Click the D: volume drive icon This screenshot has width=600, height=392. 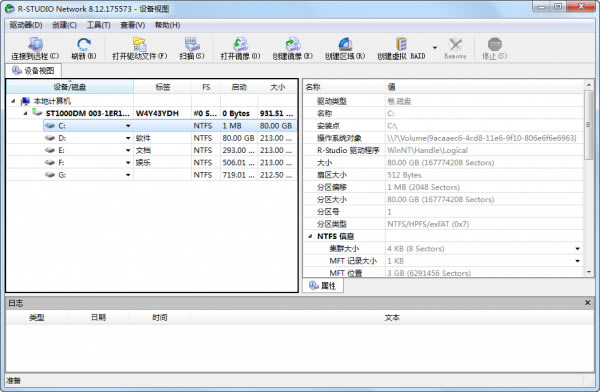coord(50,138)
